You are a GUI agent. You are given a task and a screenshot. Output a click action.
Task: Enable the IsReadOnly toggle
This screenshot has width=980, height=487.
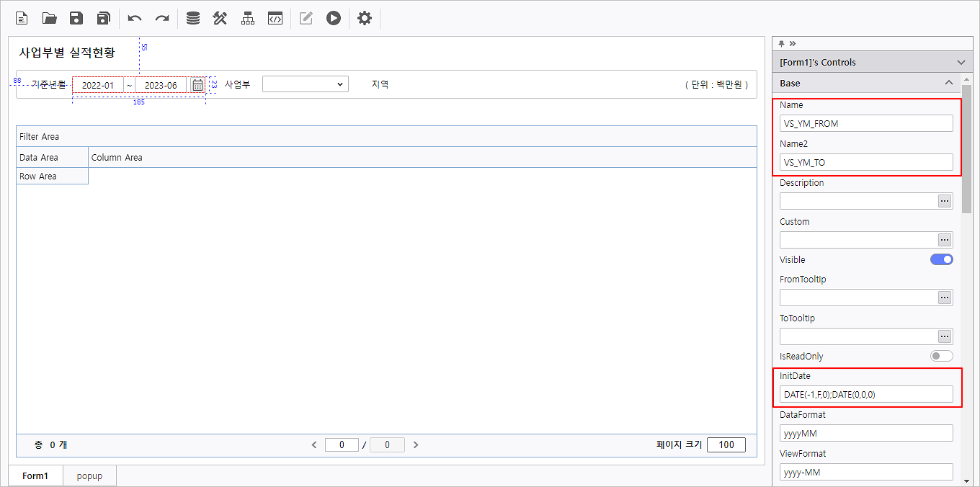coord(941,356)
